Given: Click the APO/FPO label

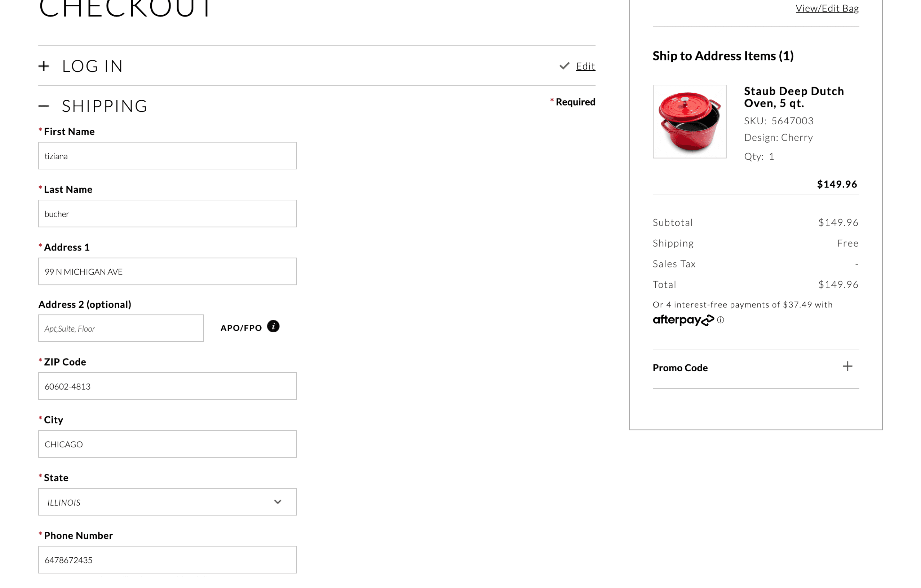Looking at the screenshot, I should [241, 328].
